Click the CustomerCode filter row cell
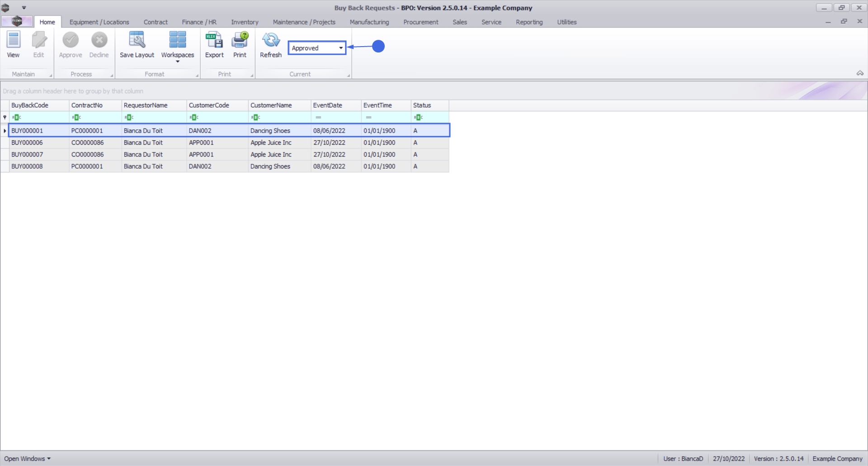The width and height of the screenshot is (868, 466). point(217,117)
